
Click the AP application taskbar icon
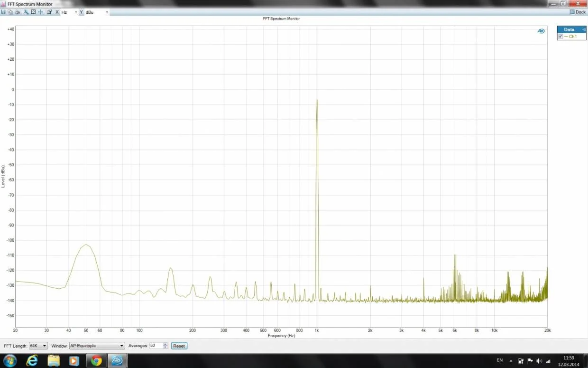point(117,361)
